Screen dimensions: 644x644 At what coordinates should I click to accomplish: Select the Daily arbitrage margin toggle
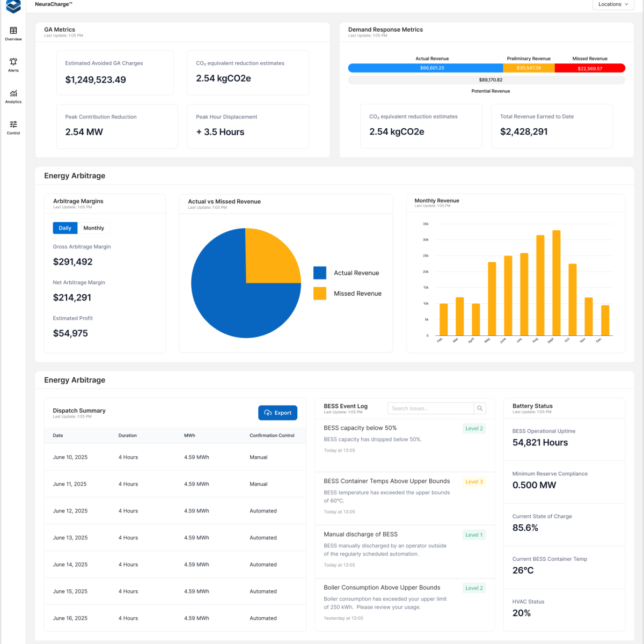click(x=65, y=228)
